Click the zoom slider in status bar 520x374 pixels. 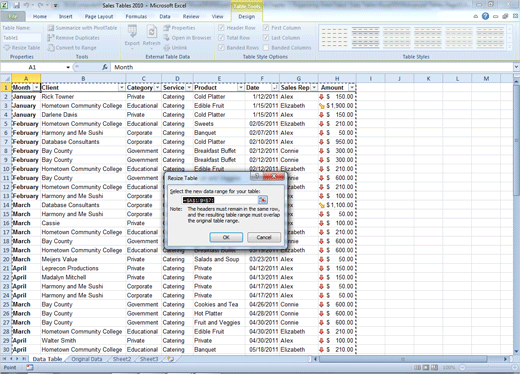(x=487, y=368)
